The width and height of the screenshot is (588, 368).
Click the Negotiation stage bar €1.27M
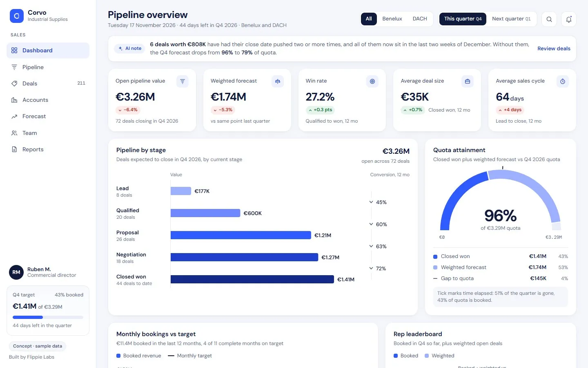point(244,257)
